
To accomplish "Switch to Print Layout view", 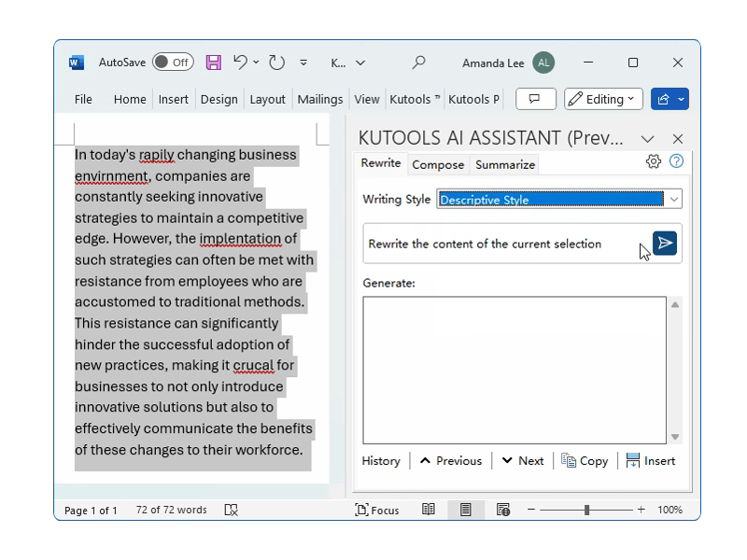I will 465,510.
